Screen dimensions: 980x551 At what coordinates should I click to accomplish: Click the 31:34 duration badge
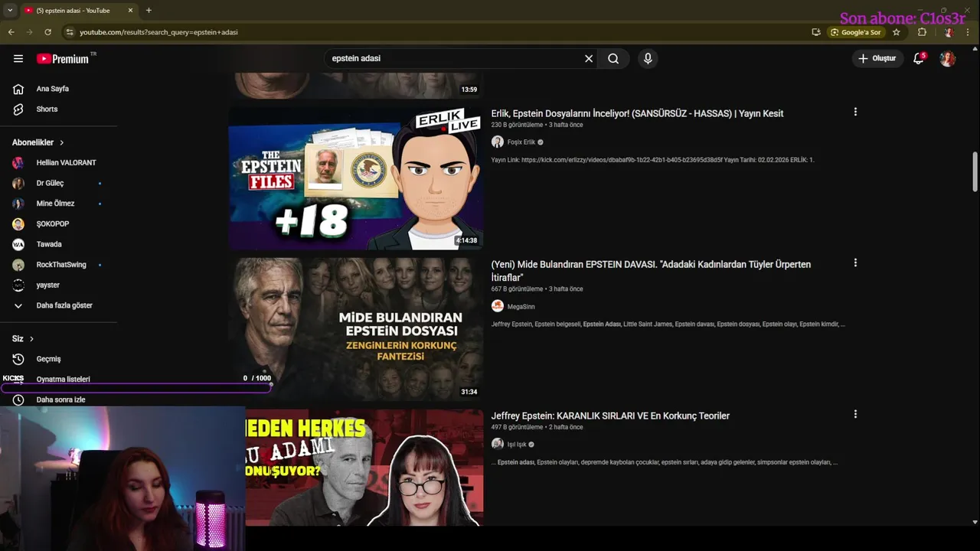pyautogui.click(x=469, y=392)
